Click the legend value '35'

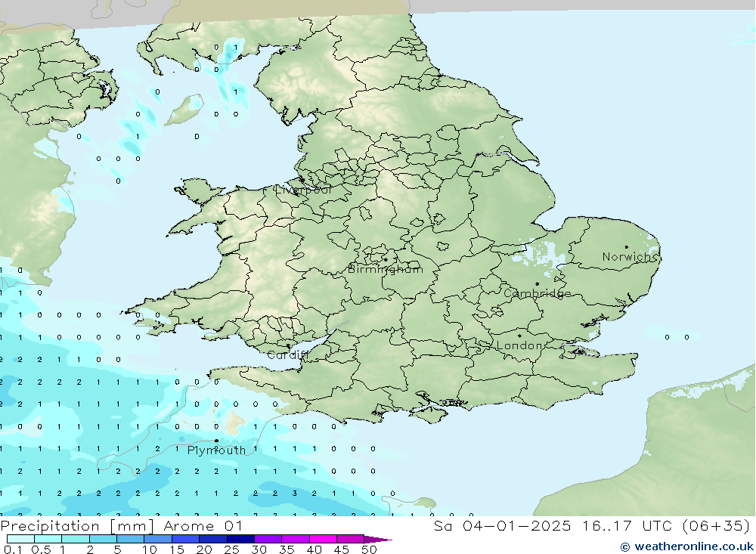click(x=287, y=549)
